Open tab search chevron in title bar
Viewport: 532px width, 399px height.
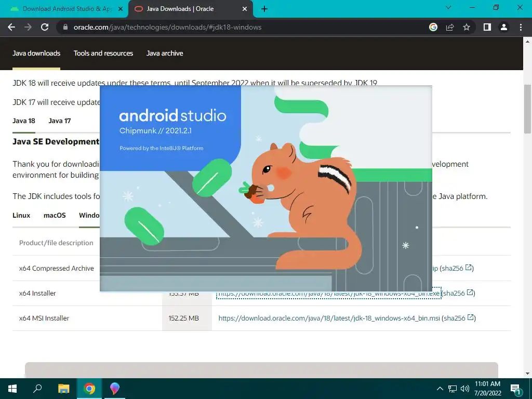point(448,7)
